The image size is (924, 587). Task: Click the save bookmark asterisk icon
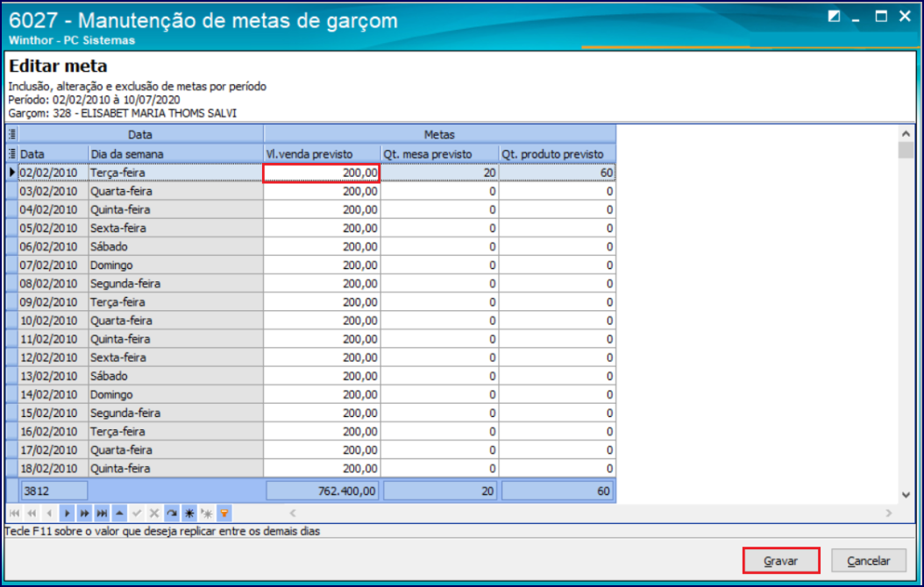coord(189,513)
